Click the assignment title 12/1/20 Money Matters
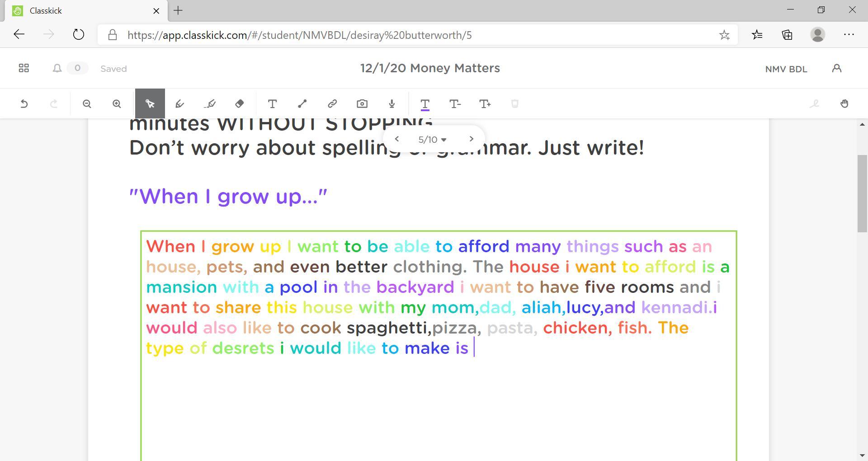Viewport: 868px width, 461px height. pos(430,68)
